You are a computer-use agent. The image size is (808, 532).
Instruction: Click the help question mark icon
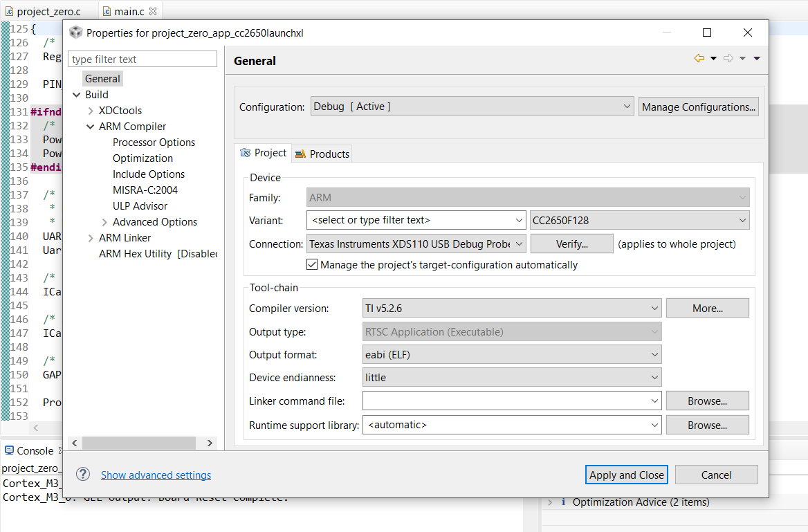click(83, 475)
